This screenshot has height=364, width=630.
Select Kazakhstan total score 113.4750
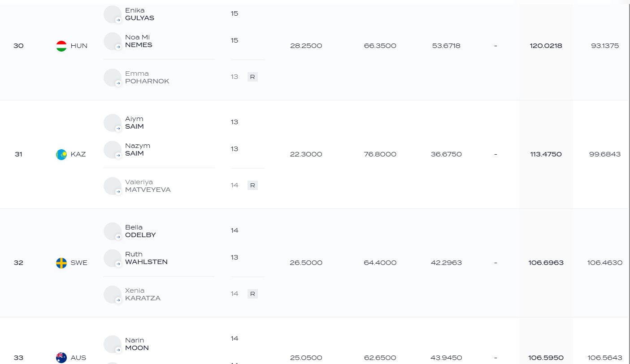tap(546, 154)
